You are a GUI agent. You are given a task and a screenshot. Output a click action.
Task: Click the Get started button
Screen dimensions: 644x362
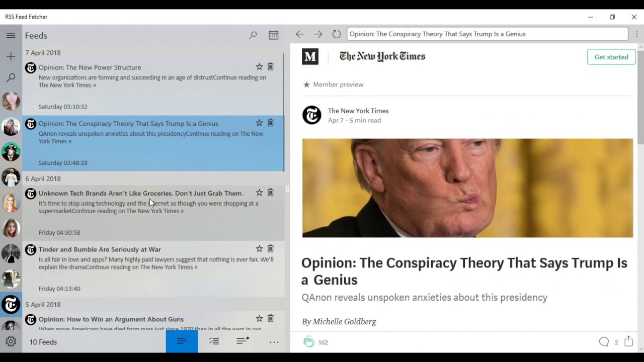tap(611, 57)
